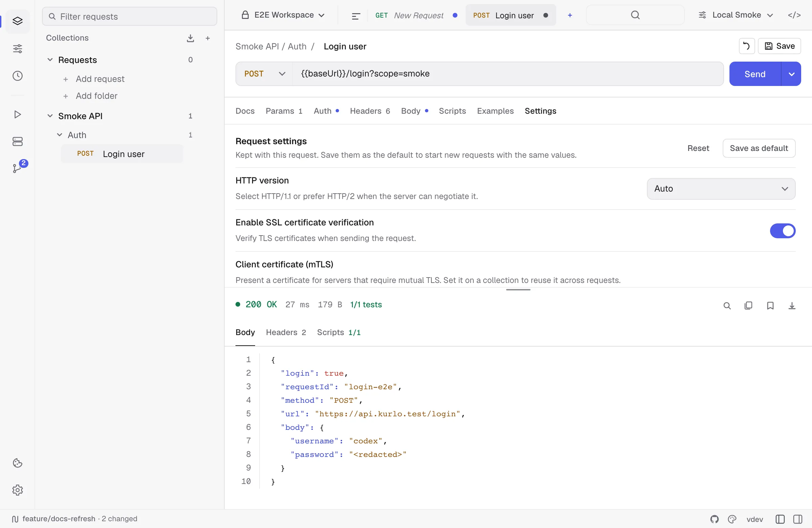Open the History clock sidebar icon
812x528 pixels.
17,76
